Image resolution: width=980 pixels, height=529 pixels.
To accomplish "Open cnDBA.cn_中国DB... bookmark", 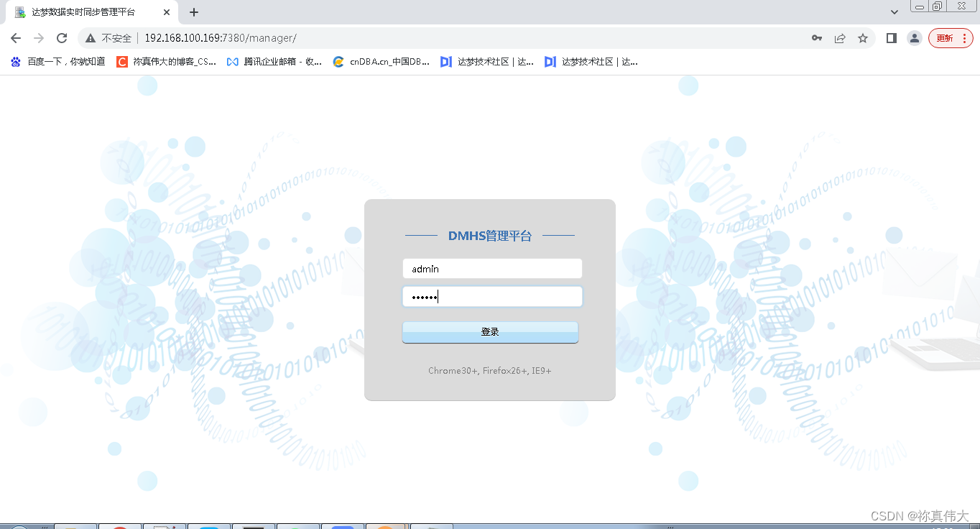I will tap(382, 62).
